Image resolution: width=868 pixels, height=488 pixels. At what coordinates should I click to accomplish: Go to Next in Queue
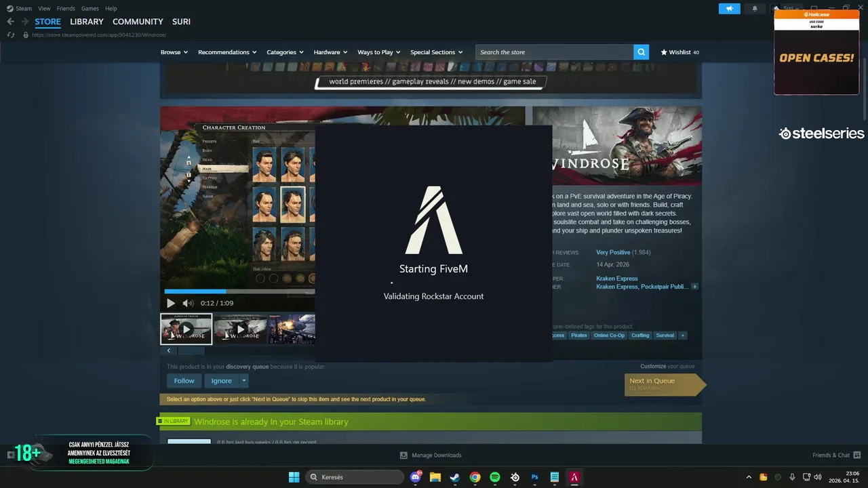tap(665, 384)
